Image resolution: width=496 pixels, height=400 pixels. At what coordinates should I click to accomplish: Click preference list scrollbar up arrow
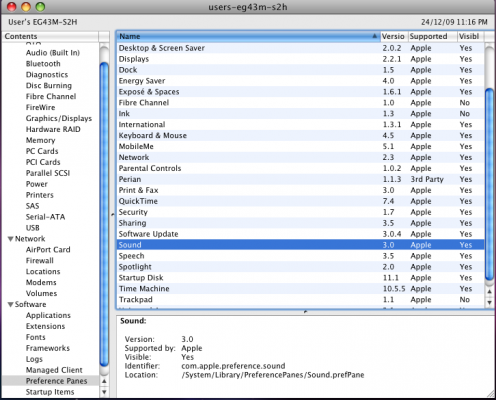(x=489, y=292)
